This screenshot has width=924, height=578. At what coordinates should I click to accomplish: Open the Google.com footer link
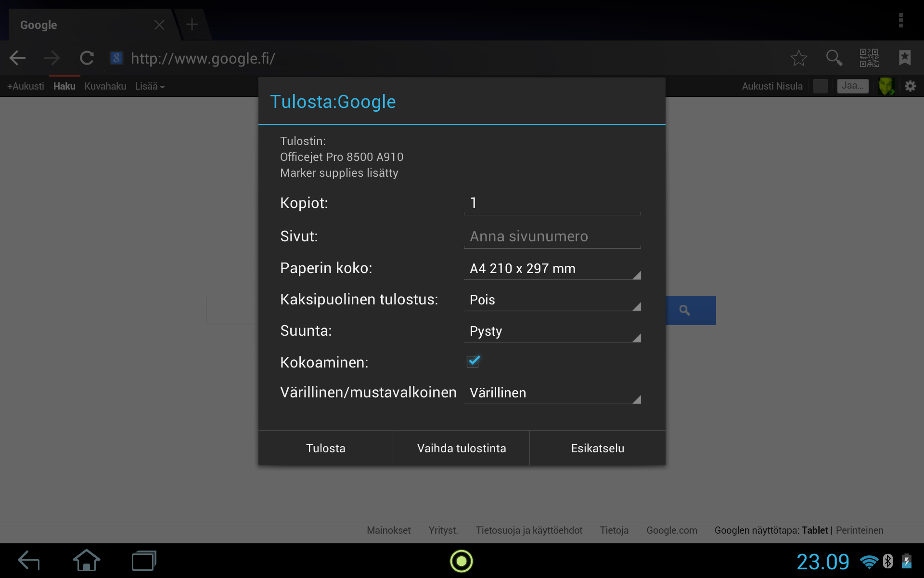click(x=672, y=530)
